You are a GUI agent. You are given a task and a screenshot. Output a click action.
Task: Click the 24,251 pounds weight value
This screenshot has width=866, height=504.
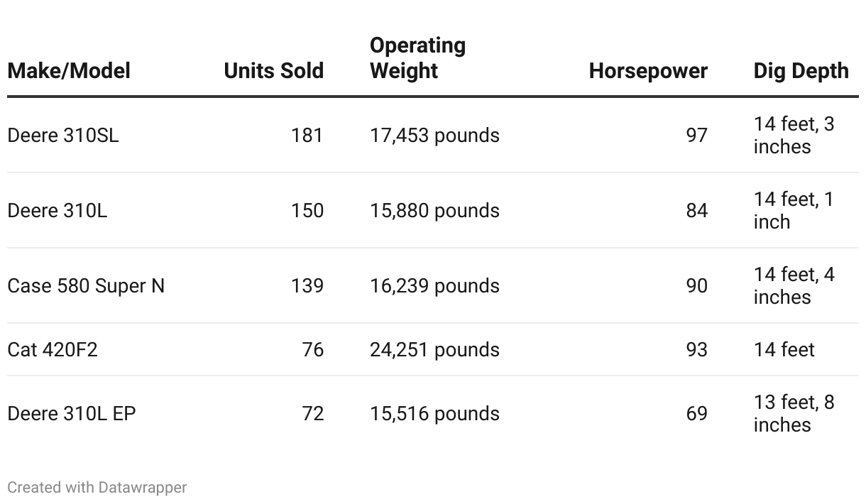(434, 349)
